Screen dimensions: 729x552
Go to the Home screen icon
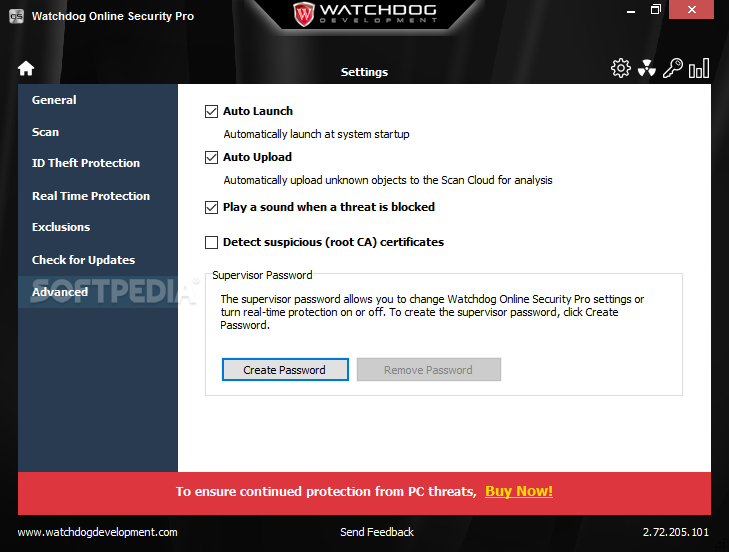26,68
